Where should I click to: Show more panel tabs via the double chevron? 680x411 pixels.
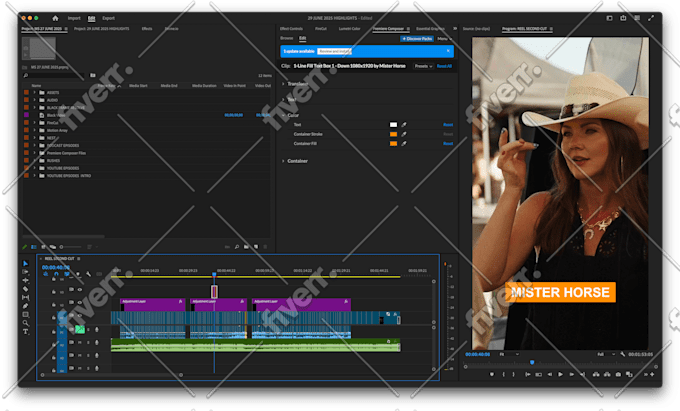click(x=455, y=29)
